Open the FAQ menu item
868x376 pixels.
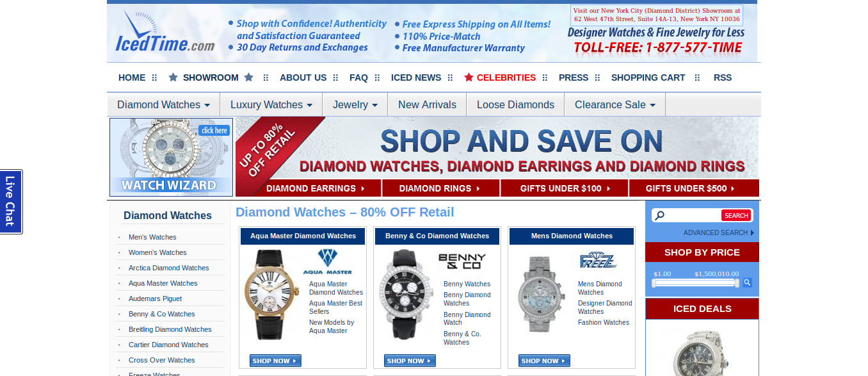click(x=358, y=78)
